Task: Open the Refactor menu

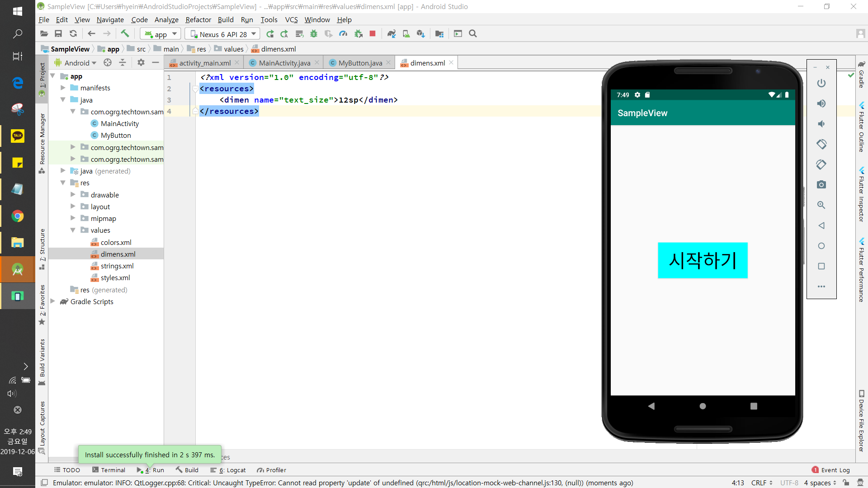Action: [198, 19]
